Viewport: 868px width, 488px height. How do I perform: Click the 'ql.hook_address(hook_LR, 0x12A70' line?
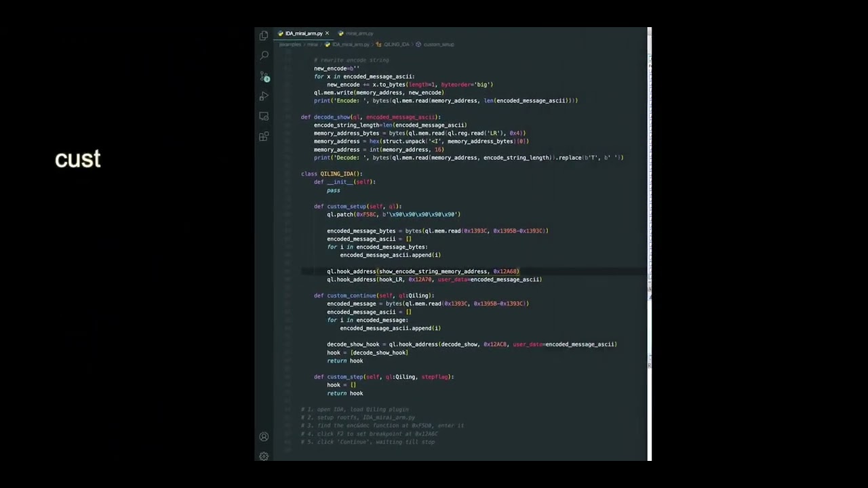pyautogui.click(x=434, y=279)
